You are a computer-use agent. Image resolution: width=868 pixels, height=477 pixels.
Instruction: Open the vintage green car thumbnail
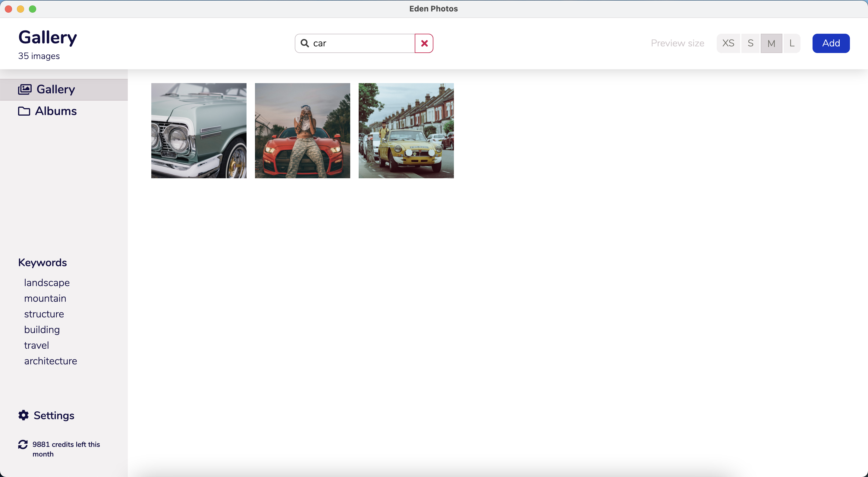(x=199, y=131)
